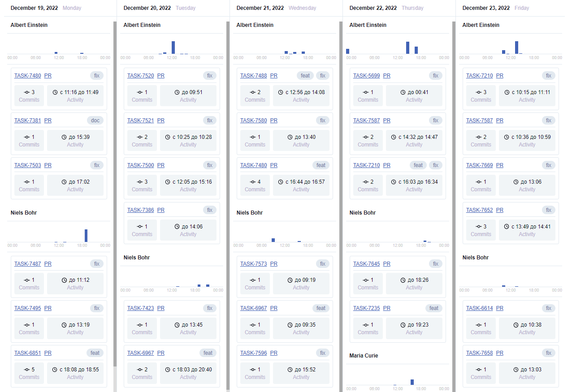Image resolution: width=572 pixels, height=392 pixels.
Task: Click the clock icon in the TASK-7658 card
Action: pyautogui.click(x=516, y=370)
